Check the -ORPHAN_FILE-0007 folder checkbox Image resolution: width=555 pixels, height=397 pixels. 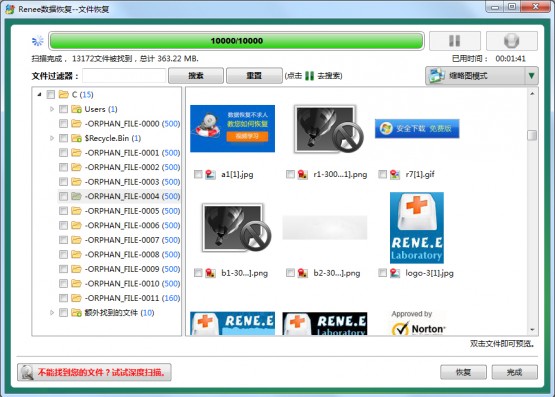click(63, 240)
